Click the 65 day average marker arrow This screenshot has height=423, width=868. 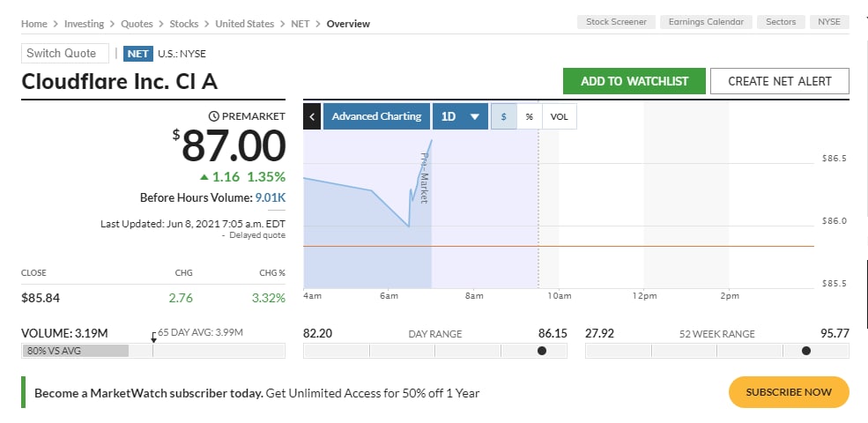pyautogui.click(x=153, y=338)
